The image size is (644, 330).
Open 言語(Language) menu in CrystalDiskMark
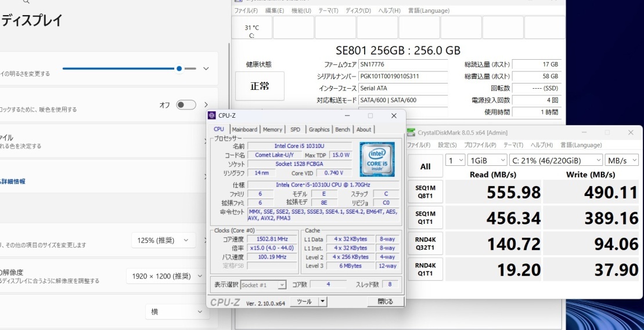coord(581,145)
